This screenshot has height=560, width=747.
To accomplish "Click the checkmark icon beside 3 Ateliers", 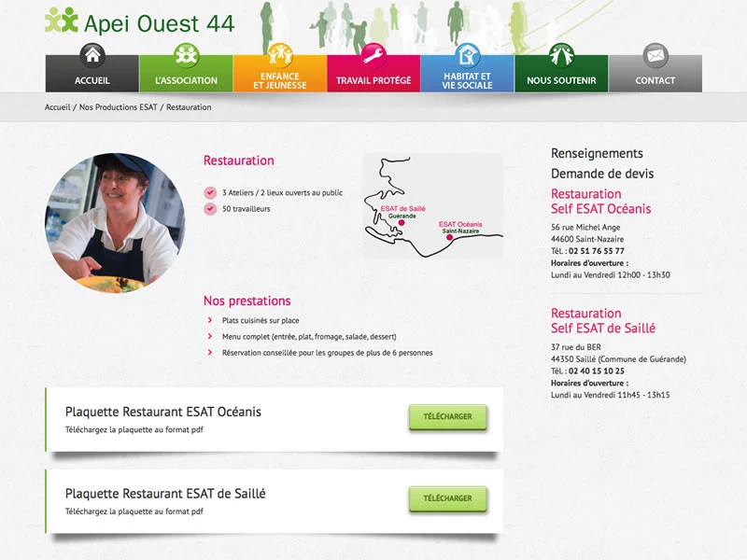I will pyautogui.click(x=210, y=193).
